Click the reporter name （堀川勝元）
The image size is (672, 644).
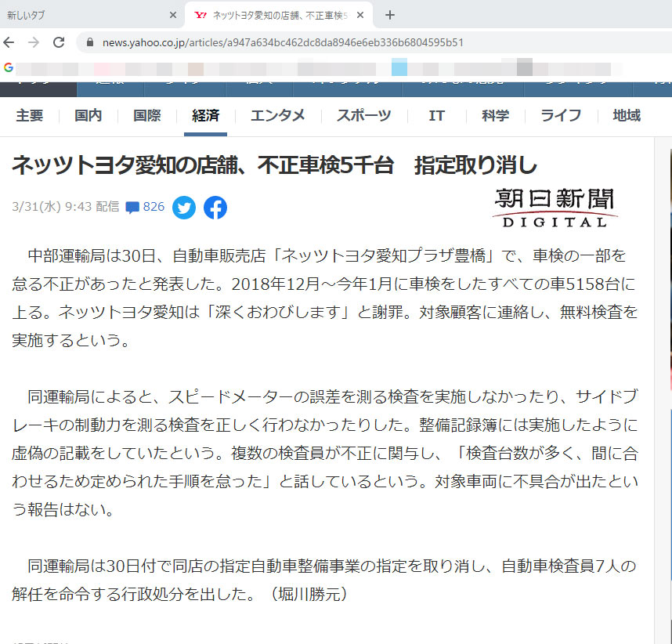[x=309, y=595]
